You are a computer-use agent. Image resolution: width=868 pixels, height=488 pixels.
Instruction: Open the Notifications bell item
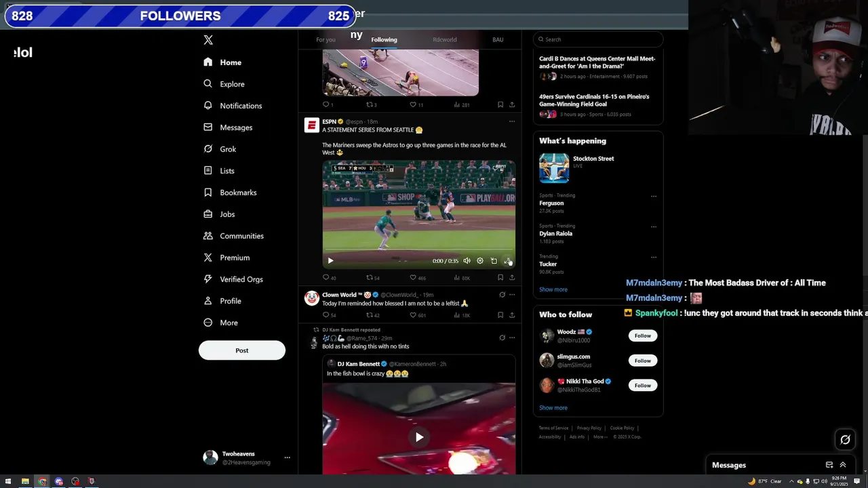[x=233, y=106]
